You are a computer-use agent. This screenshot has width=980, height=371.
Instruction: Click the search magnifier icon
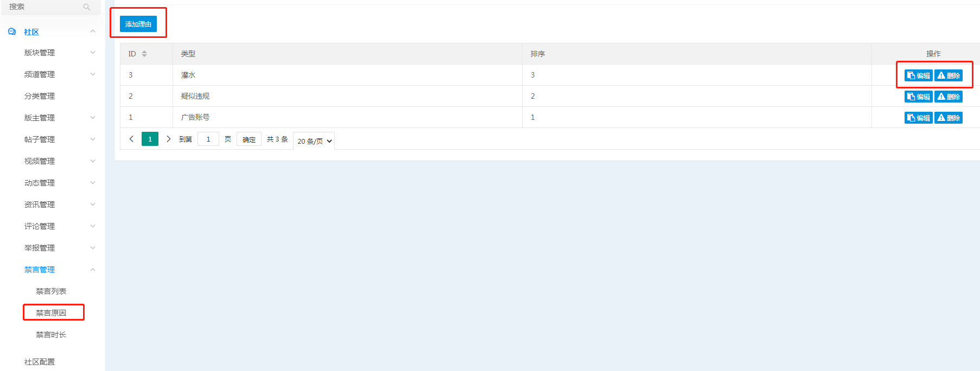pos(87,7)
